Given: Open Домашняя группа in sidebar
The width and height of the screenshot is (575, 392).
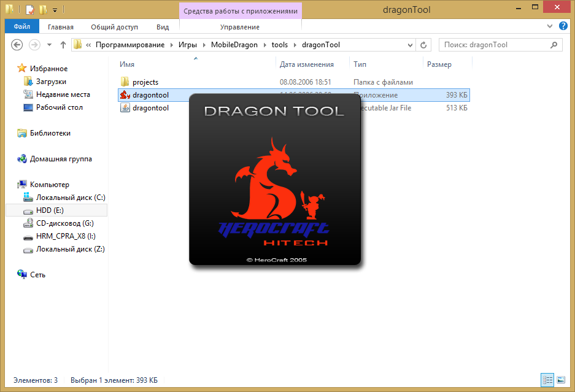Looking at the screenshot, I should click(61, 159).
